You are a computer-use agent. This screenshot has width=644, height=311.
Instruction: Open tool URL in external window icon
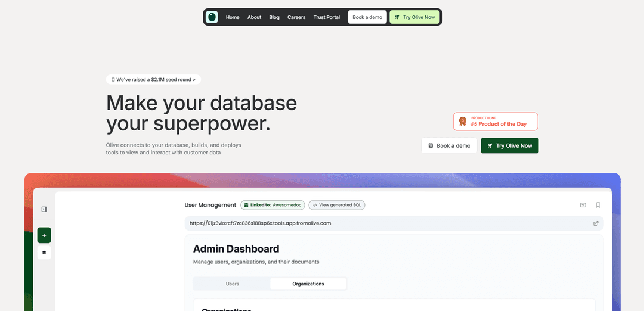point(596,223)
